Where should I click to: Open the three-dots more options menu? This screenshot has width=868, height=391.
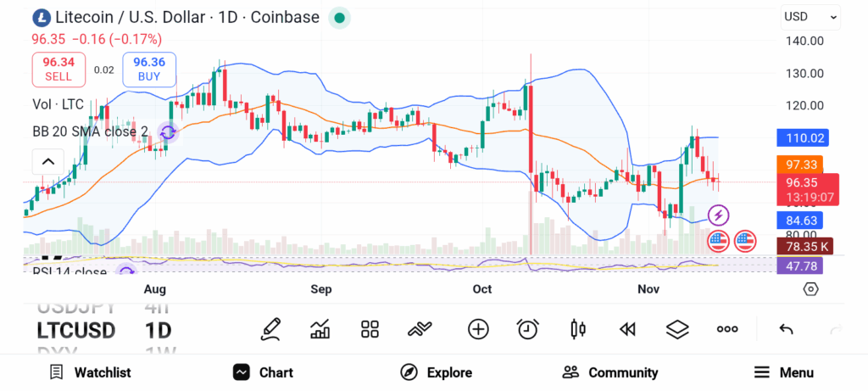(x=727, y=329)
